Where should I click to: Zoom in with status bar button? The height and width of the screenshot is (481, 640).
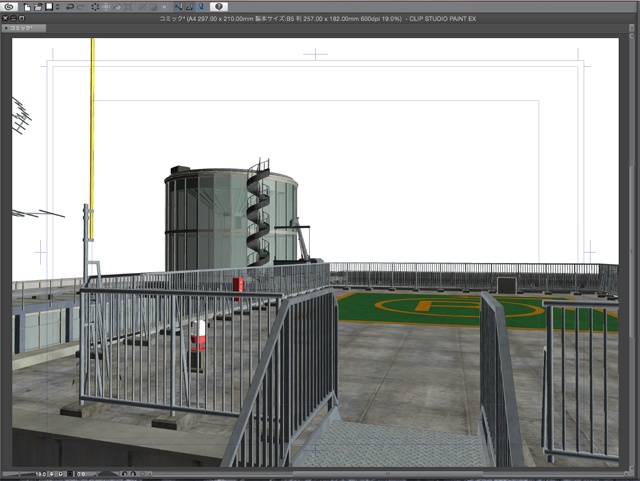tap(60, 474)
